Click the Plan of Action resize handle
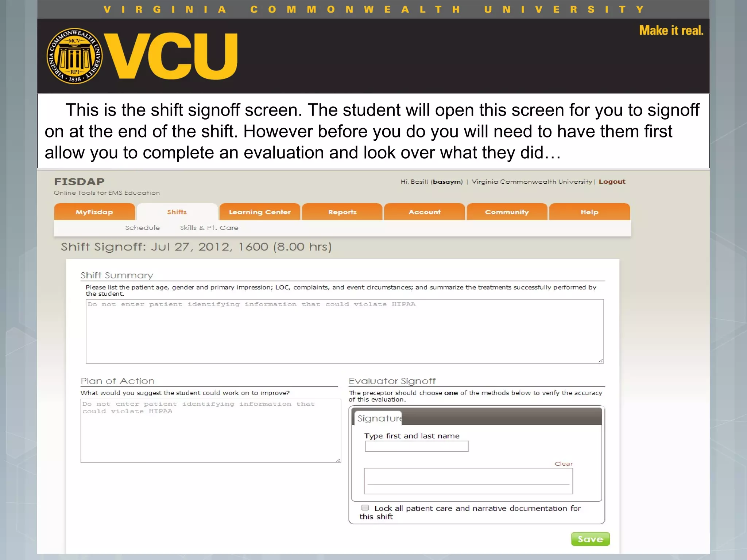 coord(338,460)
